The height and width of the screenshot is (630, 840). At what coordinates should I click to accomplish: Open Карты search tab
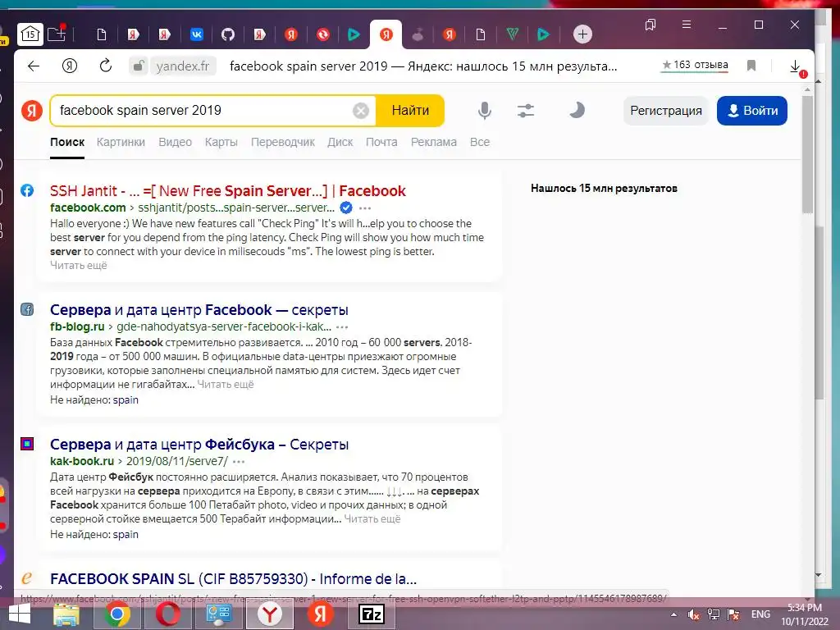click(x=221, y=142)
